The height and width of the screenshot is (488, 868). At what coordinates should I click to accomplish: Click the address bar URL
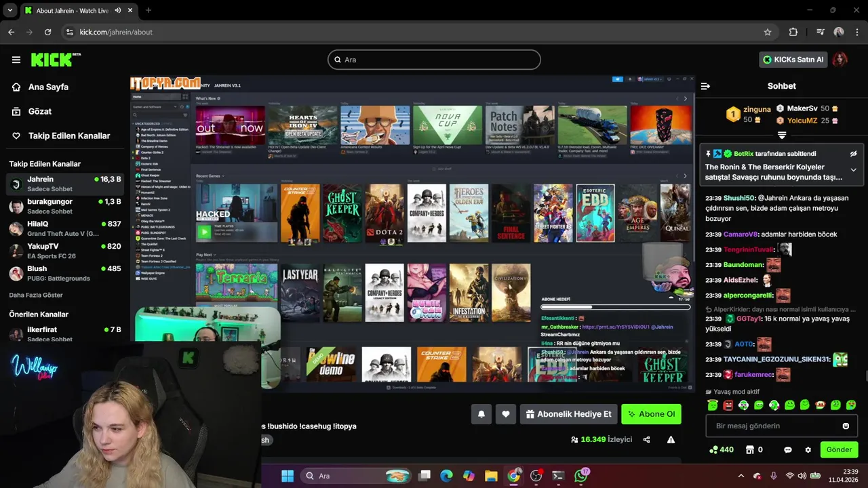[x=116, y=32]
